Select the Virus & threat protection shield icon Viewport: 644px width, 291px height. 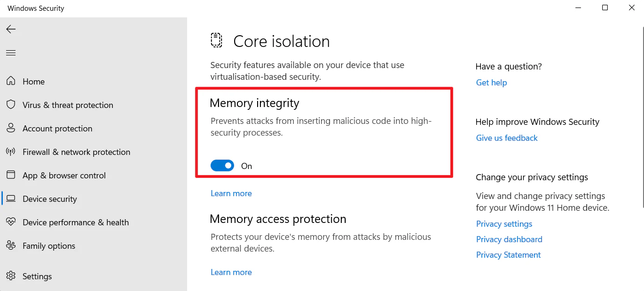(11, 105)
